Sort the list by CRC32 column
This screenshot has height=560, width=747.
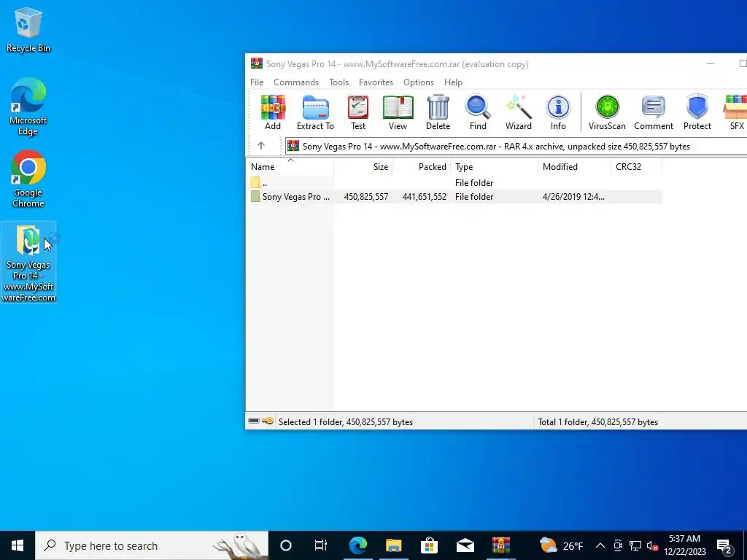636,167
